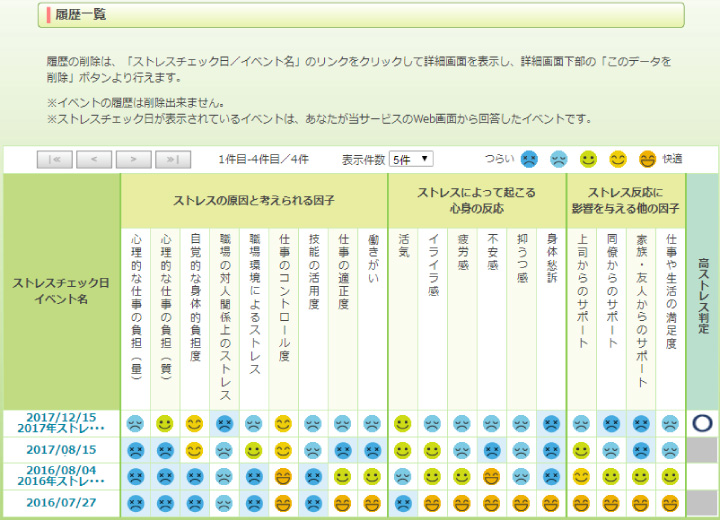This screenshot has width=720, height=520.
Task: Click the yellow happy legend face
Action: (618, 159)
